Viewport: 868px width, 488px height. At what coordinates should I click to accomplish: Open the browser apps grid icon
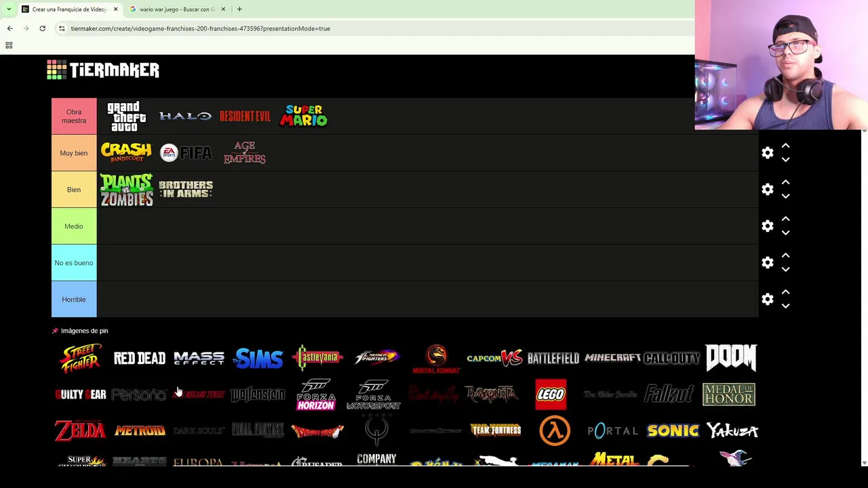click(9, 45)
